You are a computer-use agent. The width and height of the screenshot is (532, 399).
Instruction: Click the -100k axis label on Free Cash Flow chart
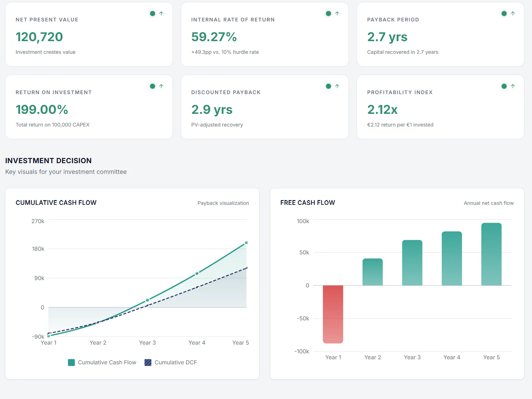coord(302,351)
